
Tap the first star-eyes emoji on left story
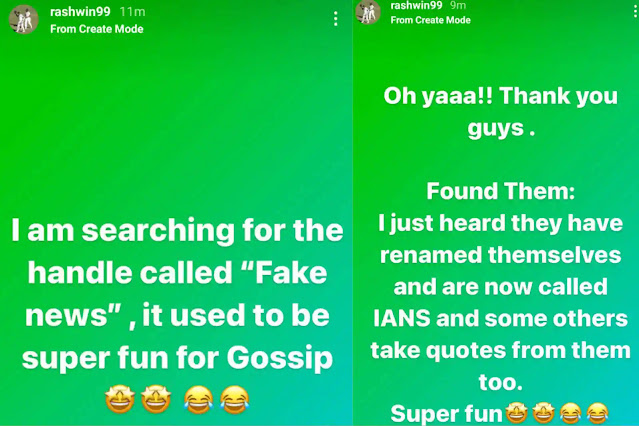[x=120, y=400]
